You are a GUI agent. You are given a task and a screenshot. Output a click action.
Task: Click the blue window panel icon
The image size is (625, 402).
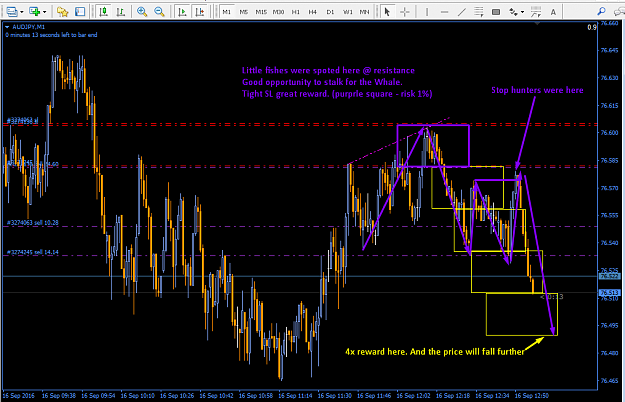pyautogui.click(x=80, y=12)
